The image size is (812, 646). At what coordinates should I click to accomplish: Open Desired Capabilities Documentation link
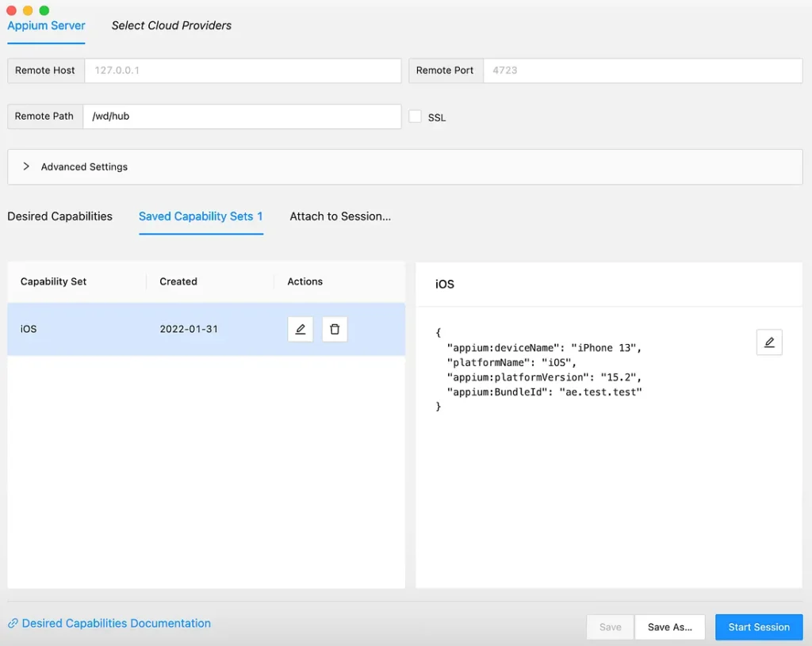point(117,624)
